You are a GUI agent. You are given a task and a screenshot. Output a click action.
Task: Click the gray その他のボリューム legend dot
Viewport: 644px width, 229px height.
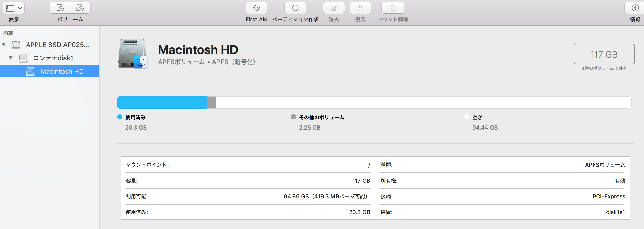point(293,117)
